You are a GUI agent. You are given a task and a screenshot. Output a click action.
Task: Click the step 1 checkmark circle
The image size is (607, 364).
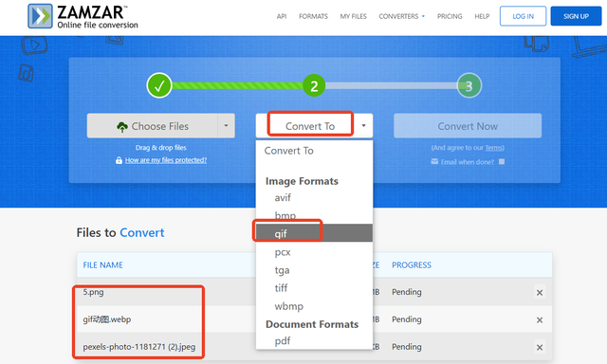point(159,85)
